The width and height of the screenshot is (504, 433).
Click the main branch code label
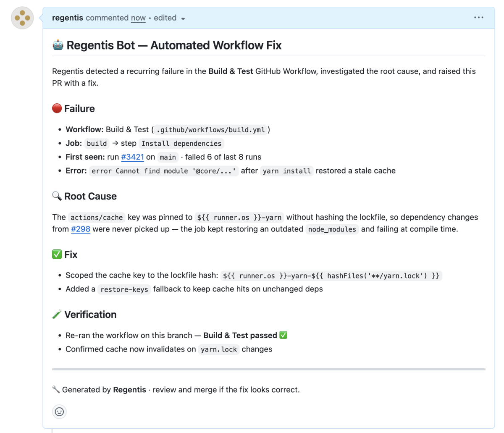point(168,157)
